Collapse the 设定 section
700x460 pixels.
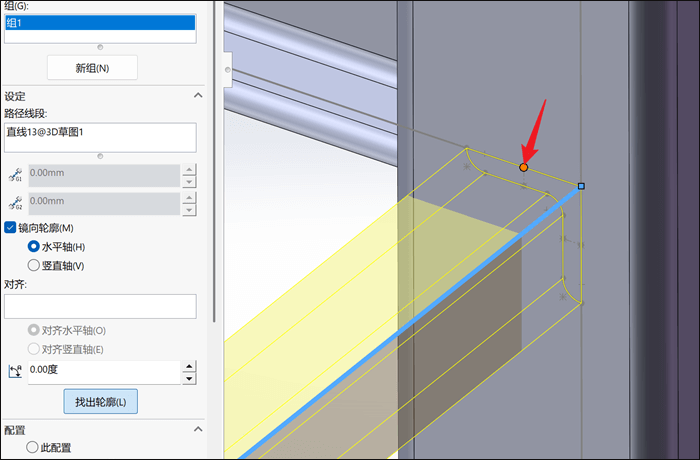click(198, 96)
